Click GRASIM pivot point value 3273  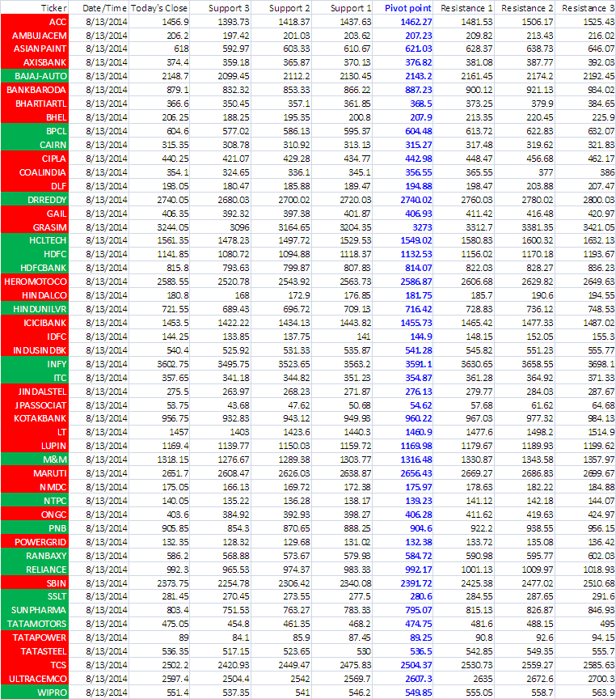click(422, 228)
